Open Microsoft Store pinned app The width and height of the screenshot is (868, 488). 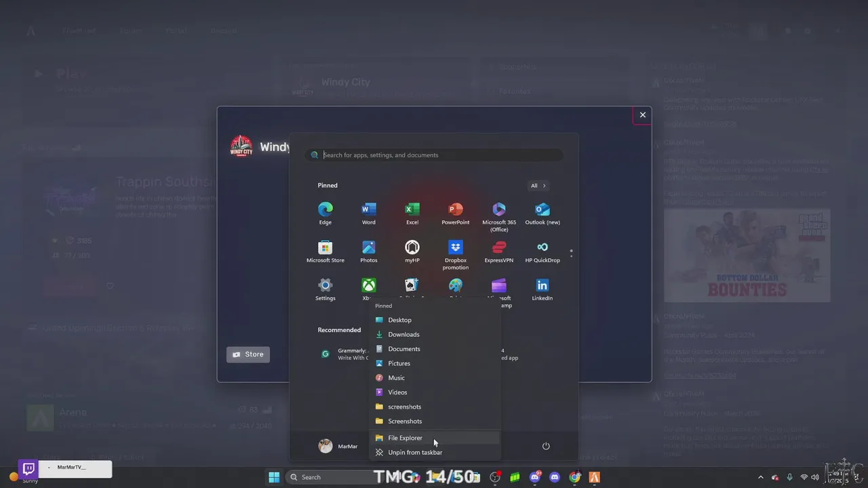(325, 251)
